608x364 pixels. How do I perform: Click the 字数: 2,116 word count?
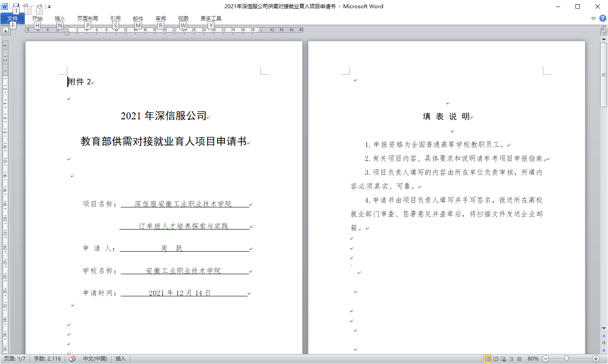[47, 359]
